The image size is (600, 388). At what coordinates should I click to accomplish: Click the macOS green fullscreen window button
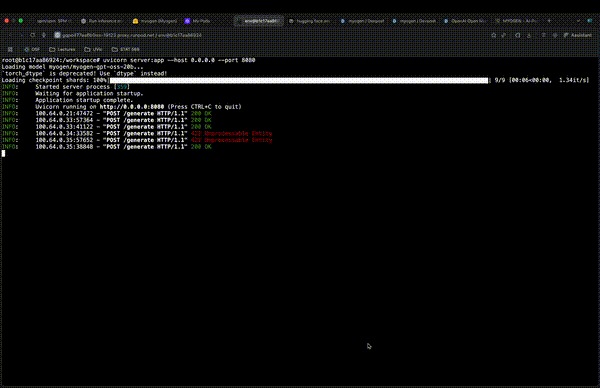pyautogui.click(x=21, y=21)
